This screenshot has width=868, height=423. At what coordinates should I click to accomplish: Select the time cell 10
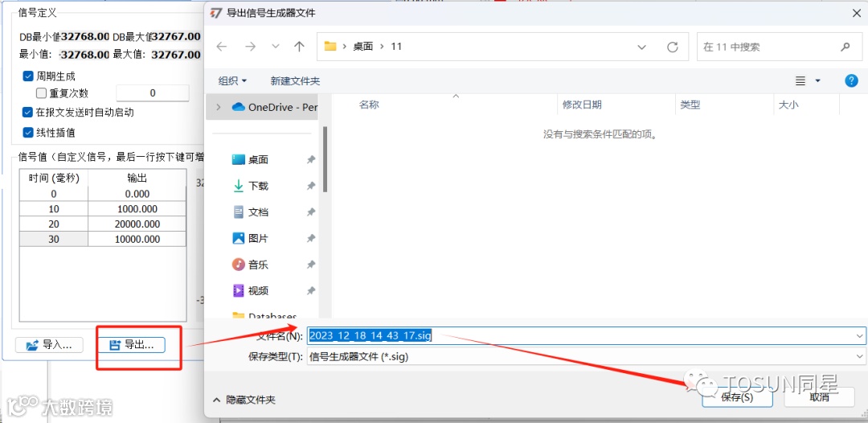coord(54,209)
